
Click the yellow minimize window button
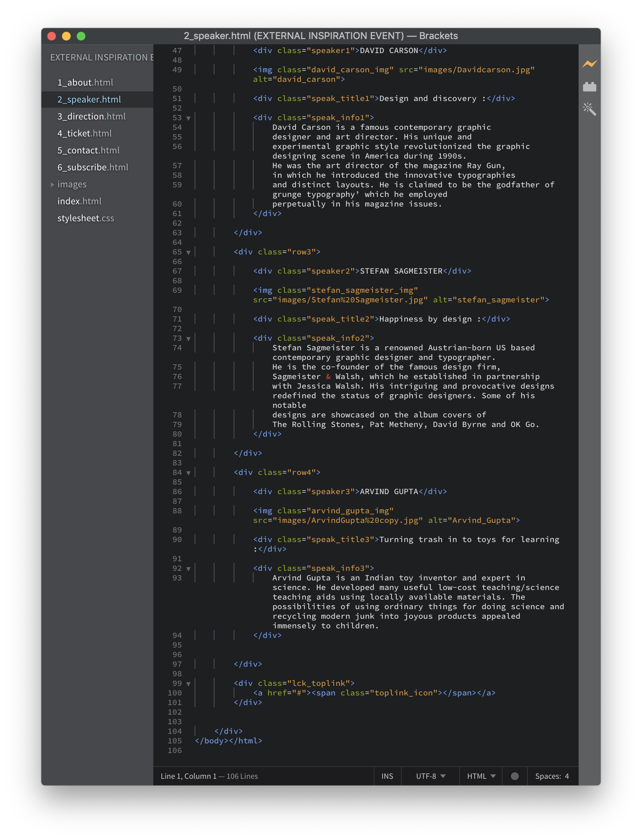tap(66, 37)
